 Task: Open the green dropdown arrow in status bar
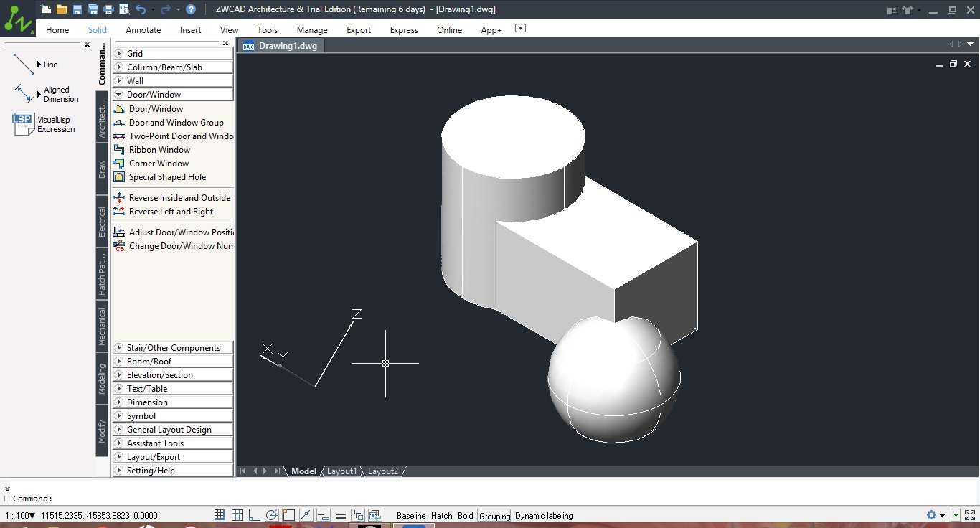[956, 515]
